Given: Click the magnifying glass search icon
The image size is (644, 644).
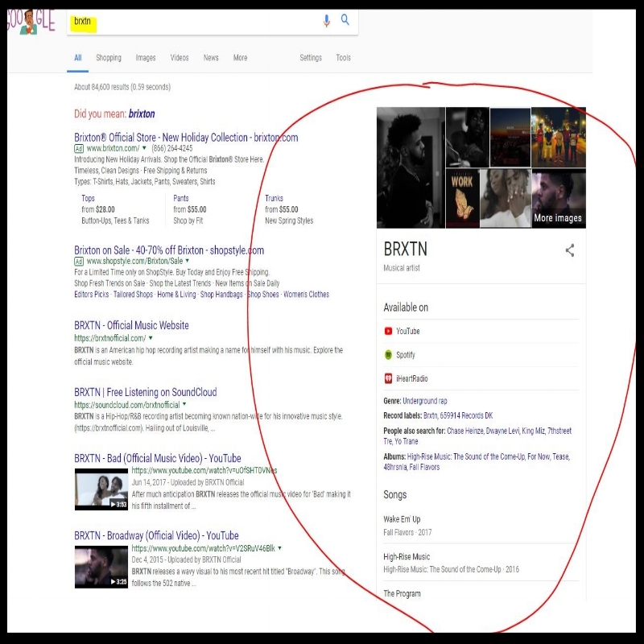Looking at the screenshot, I should click(x=345, y=19).
